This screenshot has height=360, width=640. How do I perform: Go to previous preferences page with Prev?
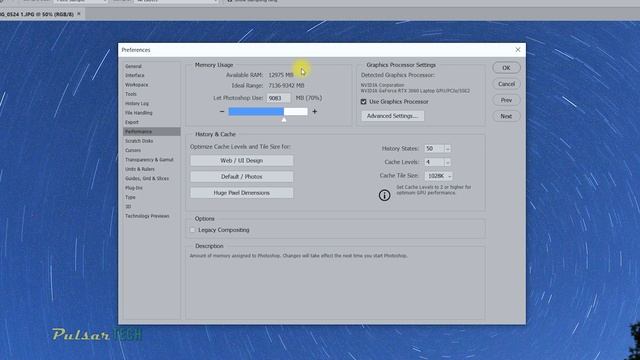coord(506,100)
